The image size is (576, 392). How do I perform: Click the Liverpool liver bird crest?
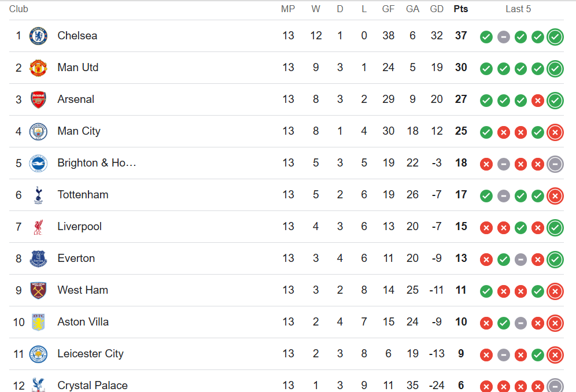[38, 227]
